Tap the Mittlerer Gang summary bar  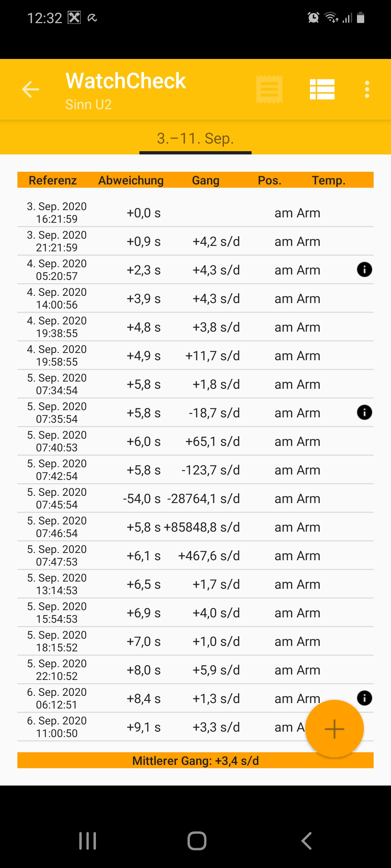pyautogui.click(x=195, y=761)
